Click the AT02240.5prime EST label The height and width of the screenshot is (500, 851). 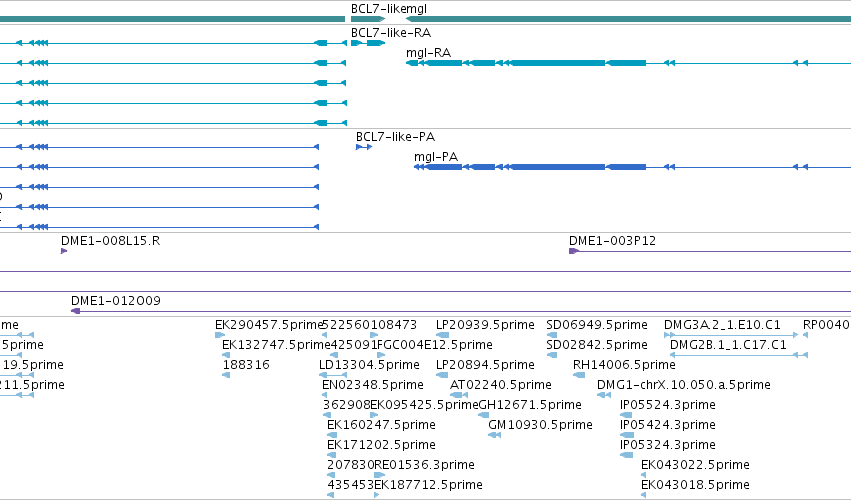500,385
